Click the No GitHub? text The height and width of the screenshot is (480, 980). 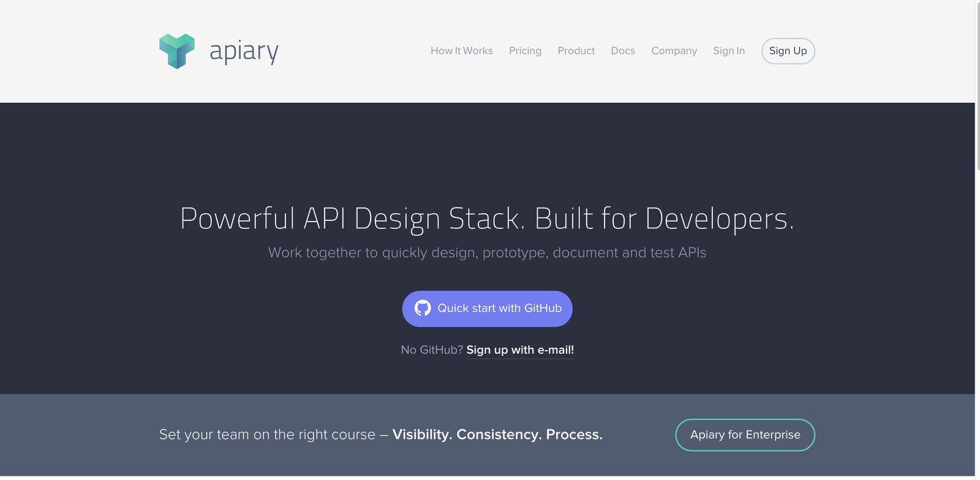[x=432, y=350]
